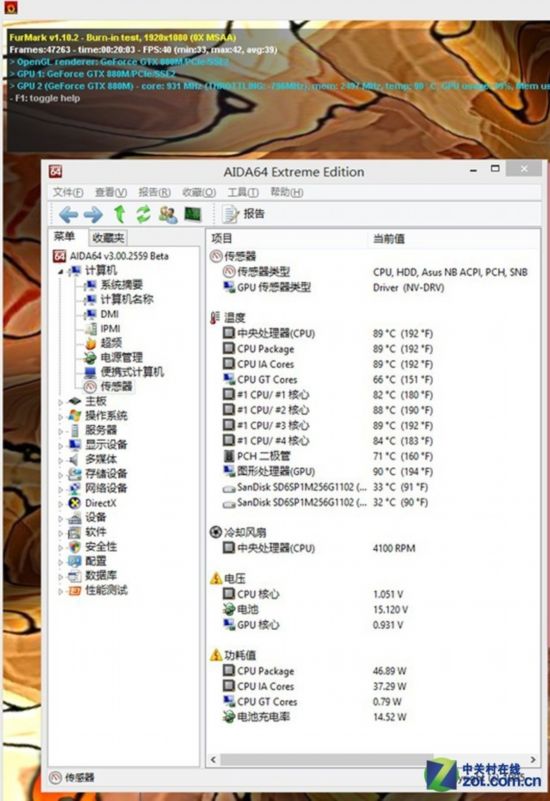Click the 温度 thermometer section icon
The width and height of the screenshot is (550, 801).
tap(216, 318)
